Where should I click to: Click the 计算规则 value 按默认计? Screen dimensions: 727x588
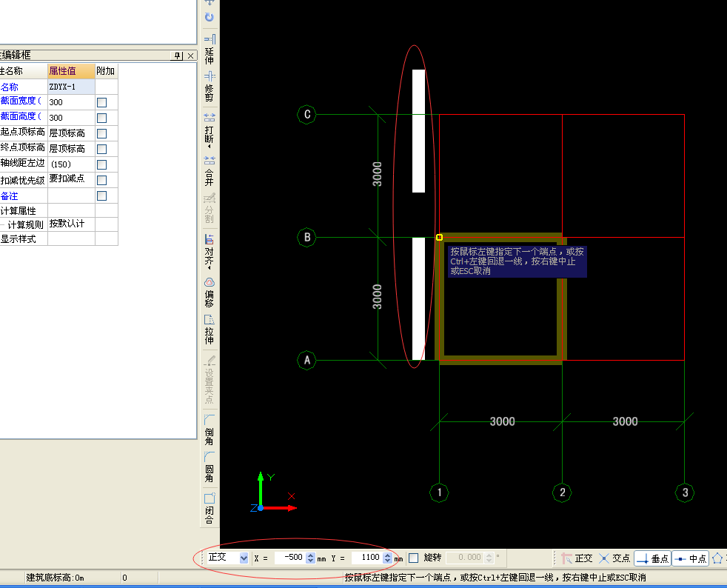coord(71,224)
